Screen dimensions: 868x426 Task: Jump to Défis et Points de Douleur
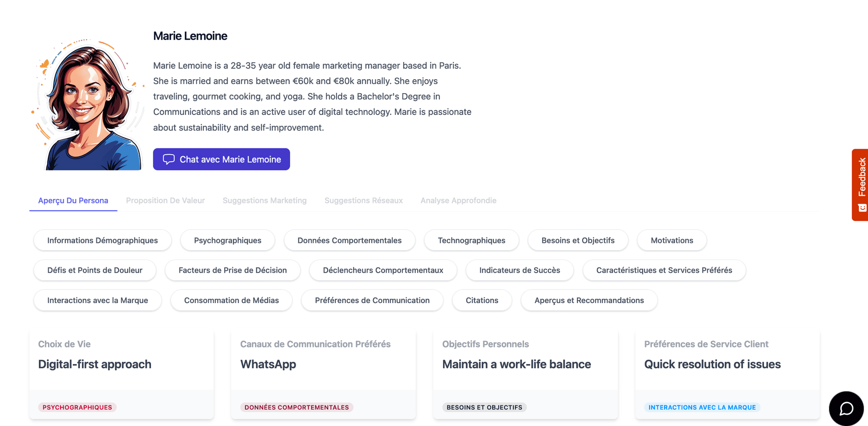pyautogui.click(x=95, y=270)
